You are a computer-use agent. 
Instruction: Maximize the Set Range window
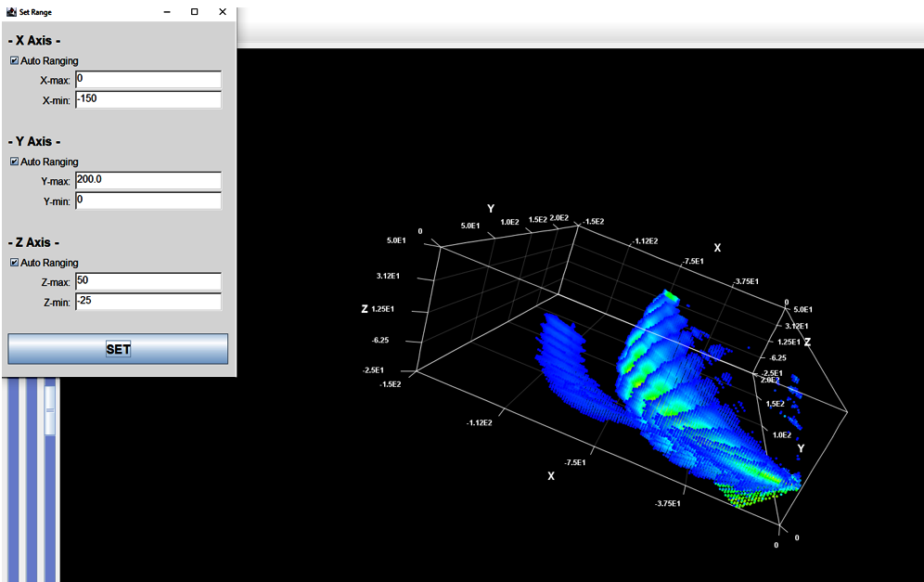click(x=195, y=12)
